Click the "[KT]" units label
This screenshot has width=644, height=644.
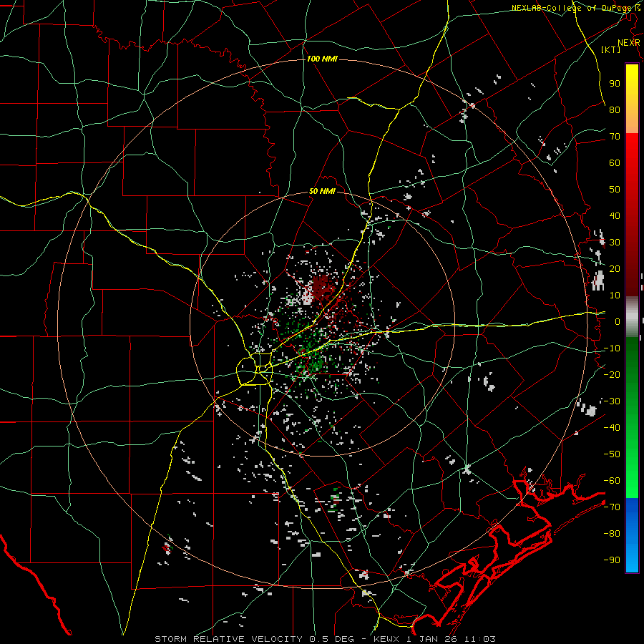(x=610, y=49)
